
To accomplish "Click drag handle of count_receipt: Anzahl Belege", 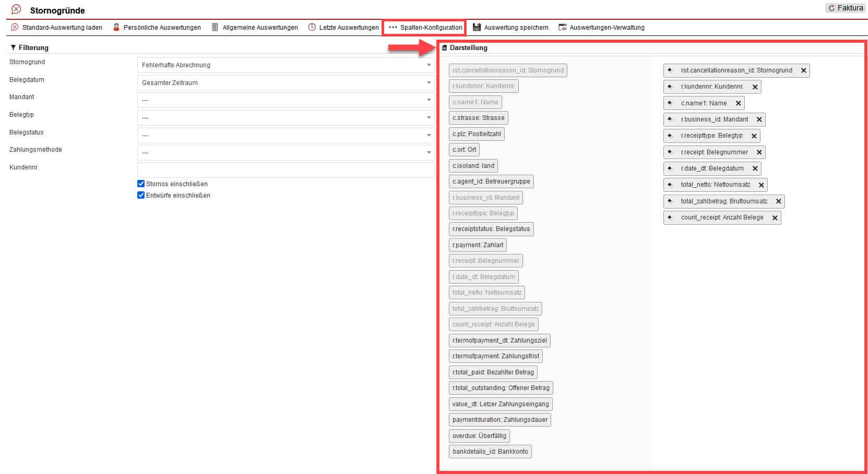I will (670, 217).
